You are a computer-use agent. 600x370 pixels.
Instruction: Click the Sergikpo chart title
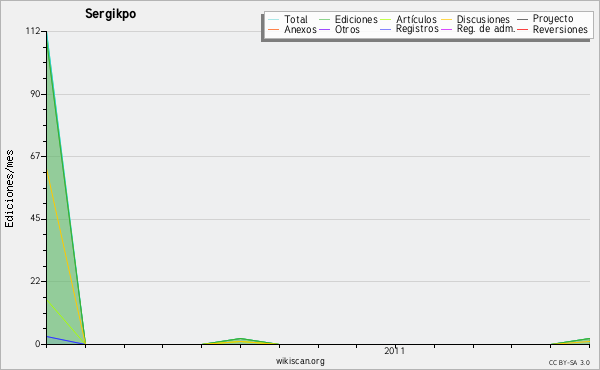111,14
